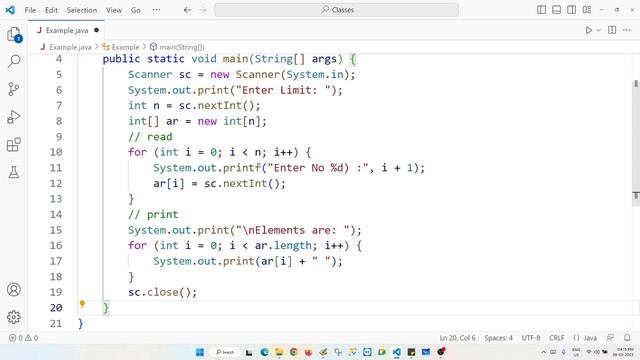640x360 pixels.
Task: Close unsaved dot on Example.java tab
Action: (x=96, y=30)
